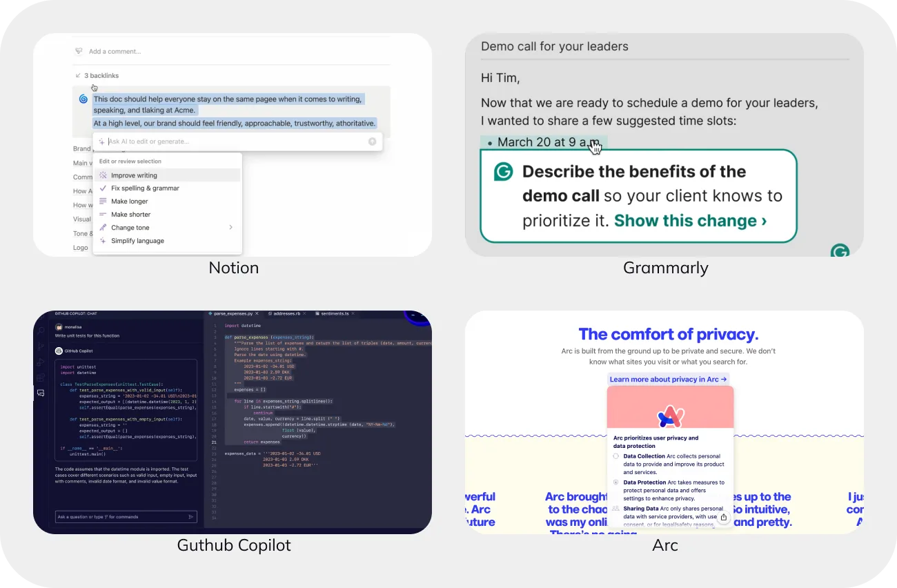Close the addresses.rb tab
Viewport: 897px width, 588px height.
pos(306,314)
